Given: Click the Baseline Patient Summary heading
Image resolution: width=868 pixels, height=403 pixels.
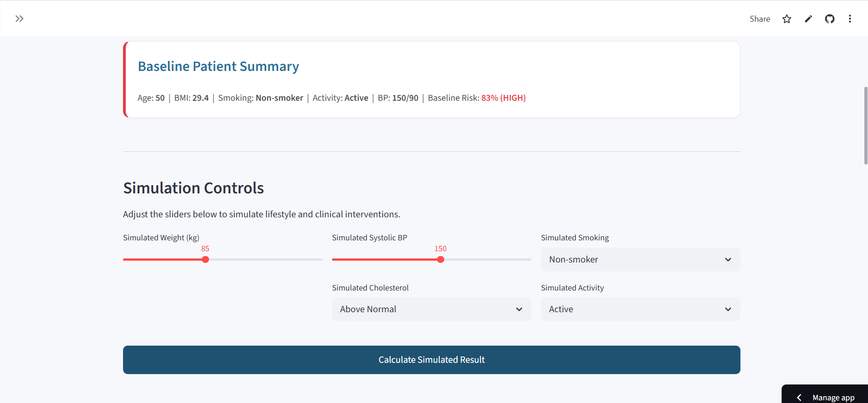Looking at the screenshot, I should [x=218, y=66].
